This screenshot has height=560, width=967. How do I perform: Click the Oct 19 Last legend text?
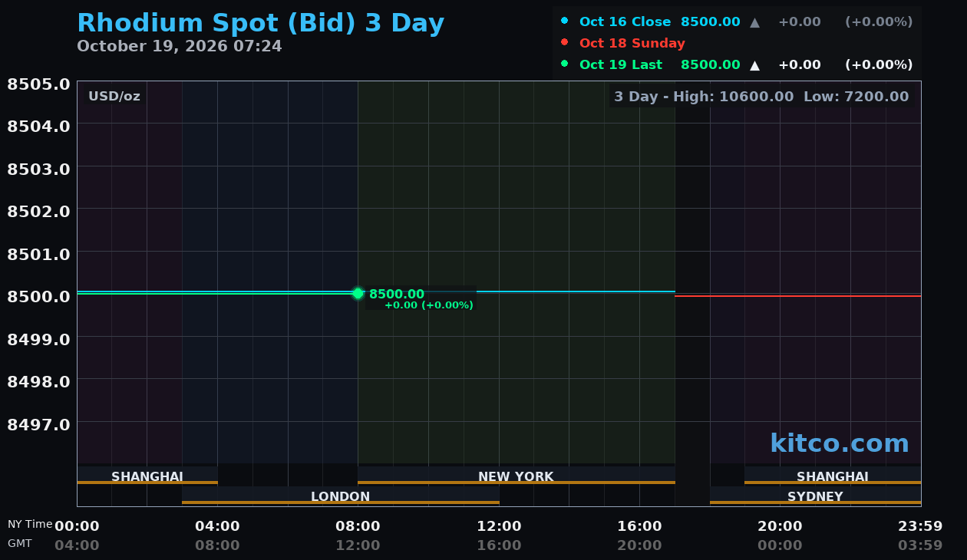pyautogui.click(x=620, y=65)
